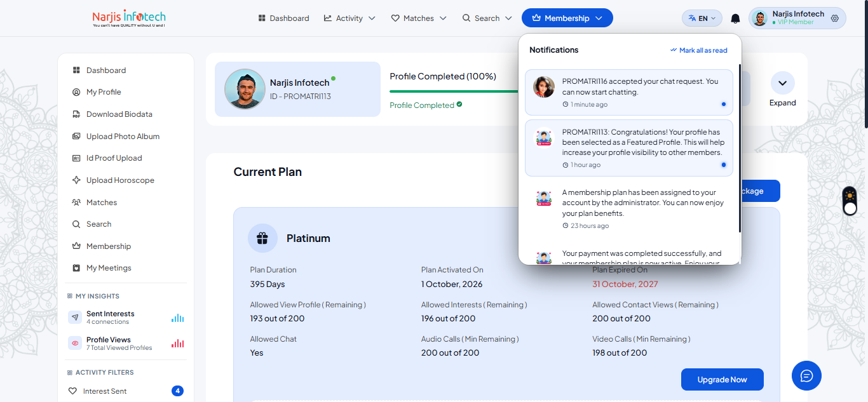868x402 pixels.
Task: Click the Interest Sent filter with badge 4
Action: click(126, 391)
